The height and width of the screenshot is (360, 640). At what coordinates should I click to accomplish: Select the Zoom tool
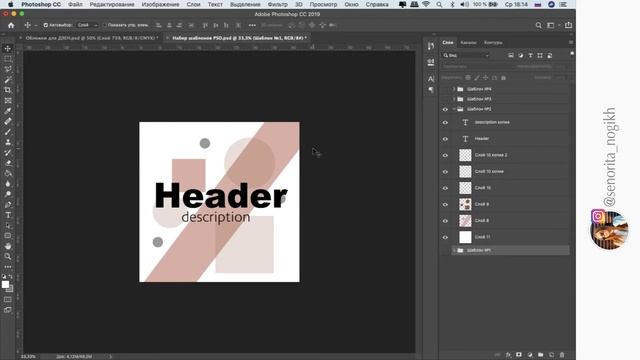click(x=8, y=256)
